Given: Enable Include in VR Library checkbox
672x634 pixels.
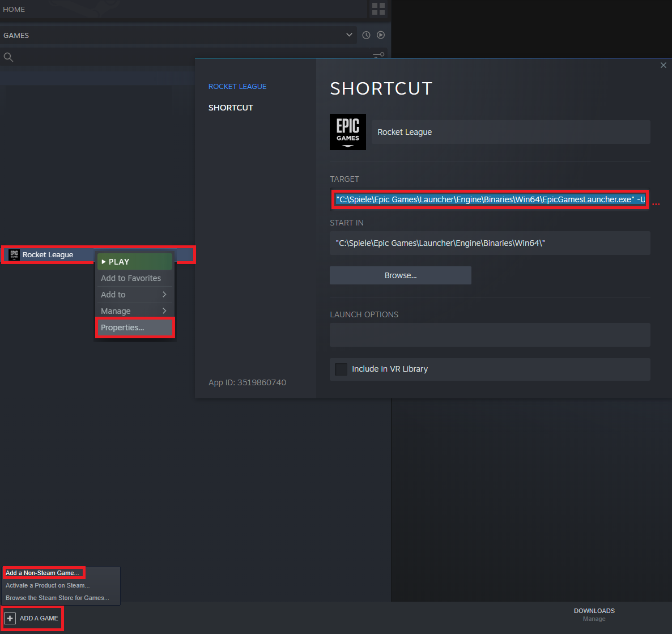Looking at the screenshot, I should coord(341,369).
